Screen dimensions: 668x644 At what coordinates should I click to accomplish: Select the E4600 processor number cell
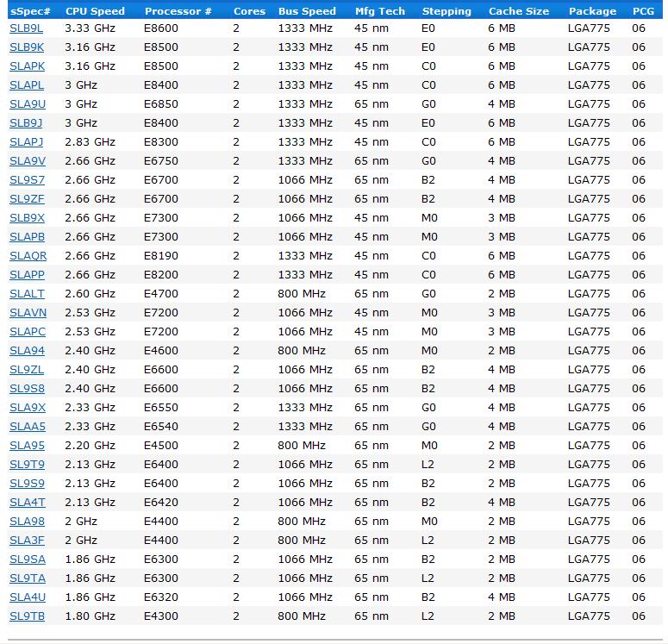pos(161,351)
